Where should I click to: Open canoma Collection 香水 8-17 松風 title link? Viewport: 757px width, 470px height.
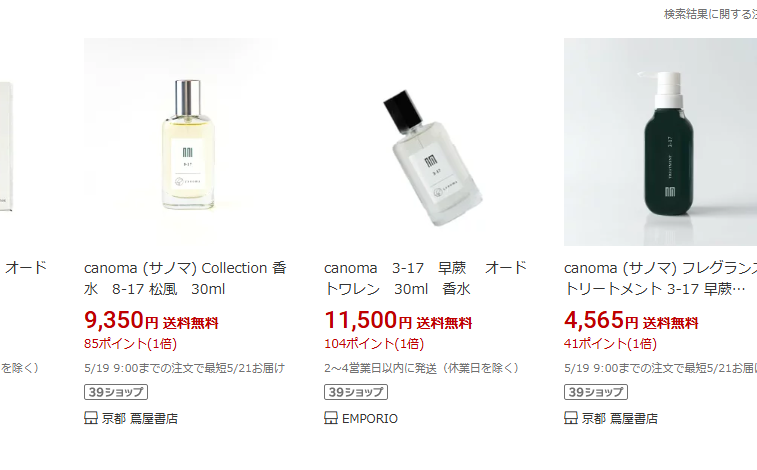point(185,278)
